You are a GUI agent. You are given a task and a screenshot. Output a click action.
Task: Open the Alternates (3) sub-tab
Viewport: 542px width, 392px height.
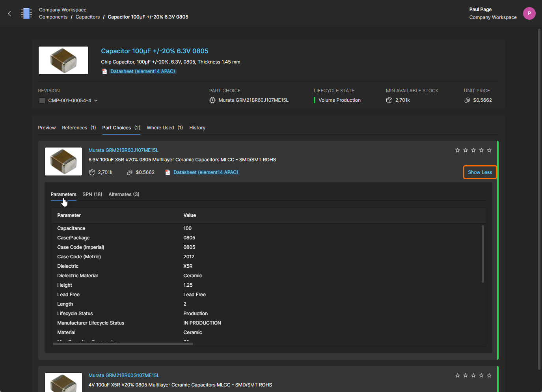[124, 194]
